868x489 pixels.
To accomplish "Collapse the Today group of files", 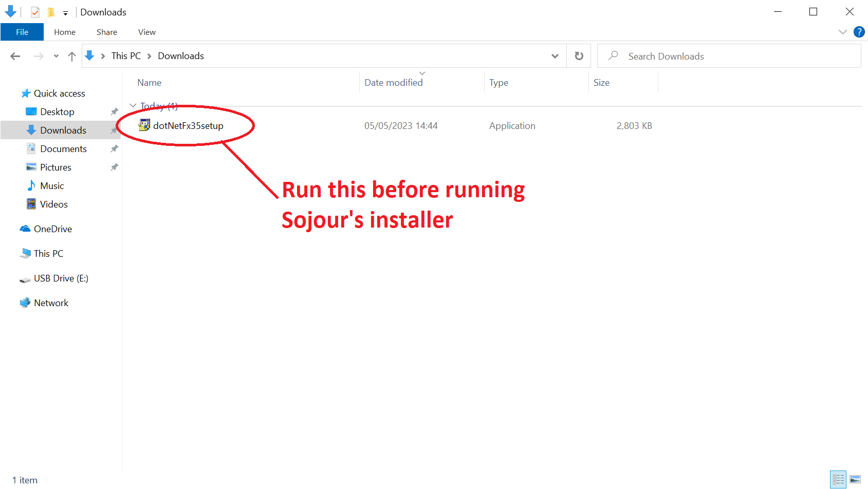I will (x=133, y=105).
